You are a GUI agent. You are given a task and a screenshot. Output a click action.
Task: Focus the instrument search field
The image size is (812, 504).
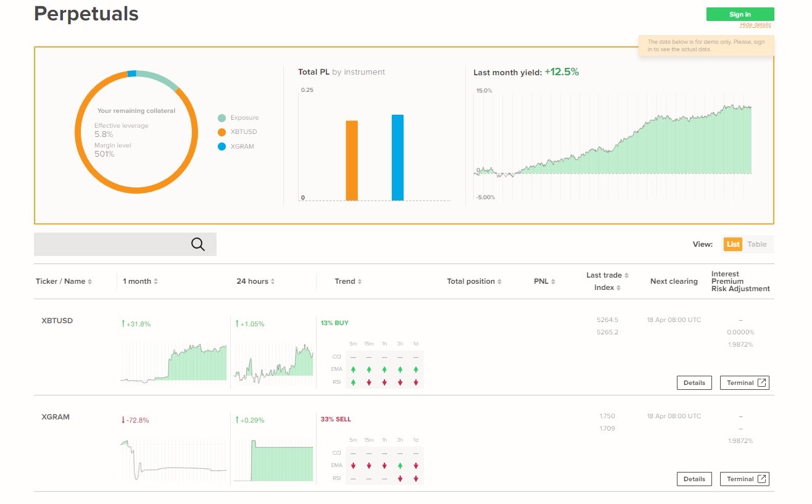point(125,244)
